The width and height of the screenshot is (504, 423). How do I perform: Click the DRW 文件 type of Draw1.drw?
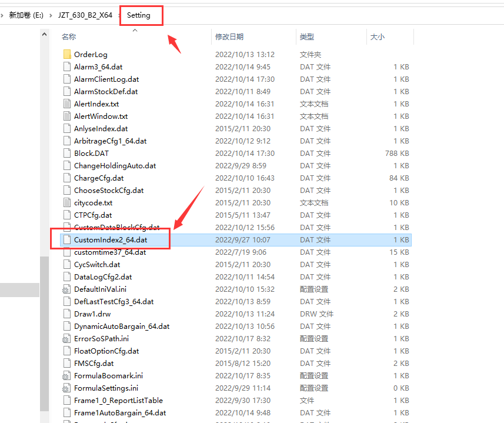(316, 314)
